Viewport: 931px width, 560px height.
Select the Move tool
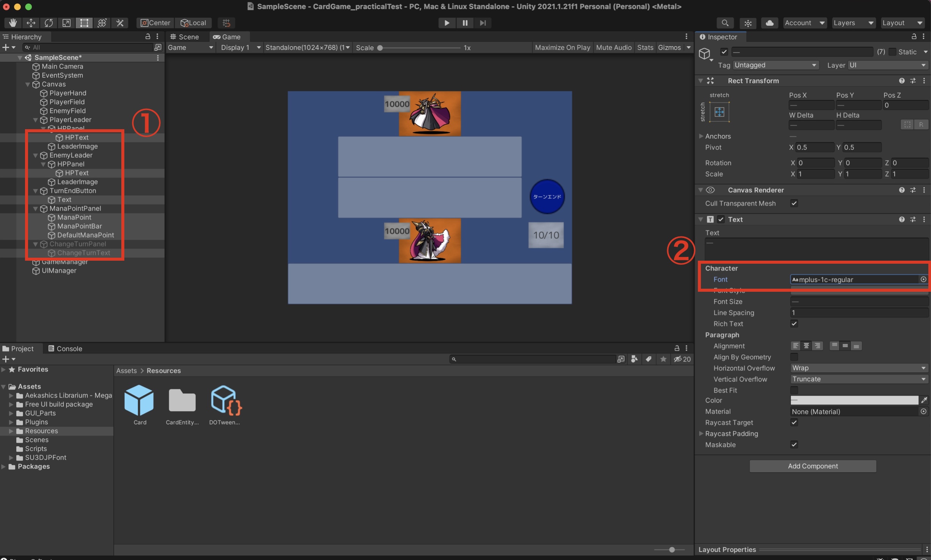pyautogui.click(x=31, y=23)
